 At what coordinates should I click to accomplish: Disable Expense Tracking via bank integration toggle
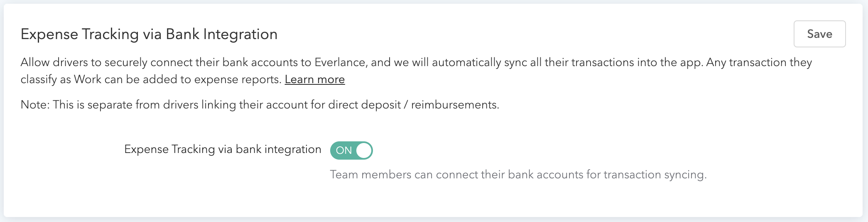[x=351, y=150]
